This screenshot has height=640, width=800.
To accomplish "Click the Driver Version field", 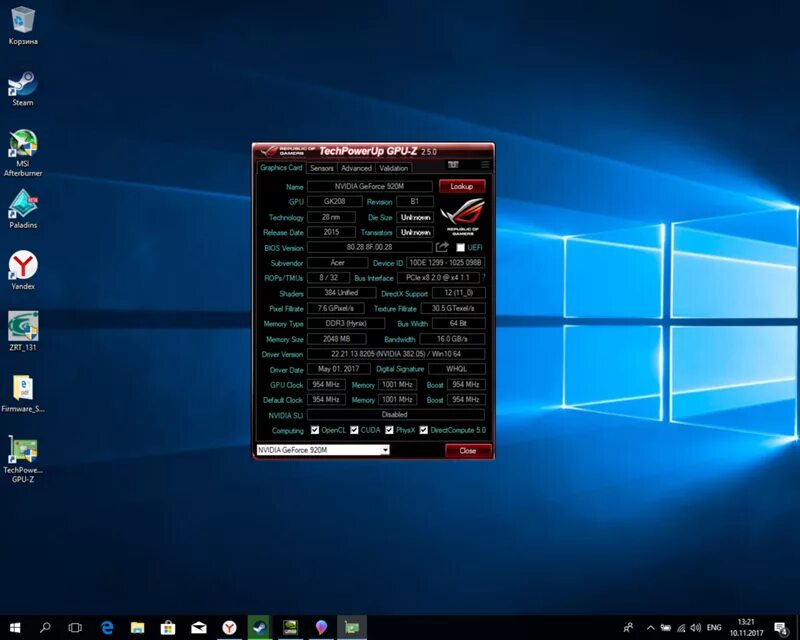I will click(x=396, y=354).
